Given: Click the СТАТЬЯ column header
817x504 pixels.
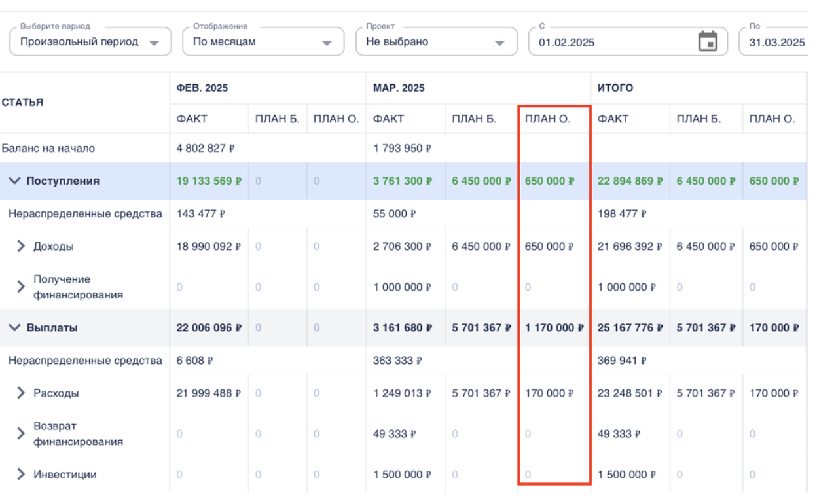Looking at the screenshot, I should 23,102.
